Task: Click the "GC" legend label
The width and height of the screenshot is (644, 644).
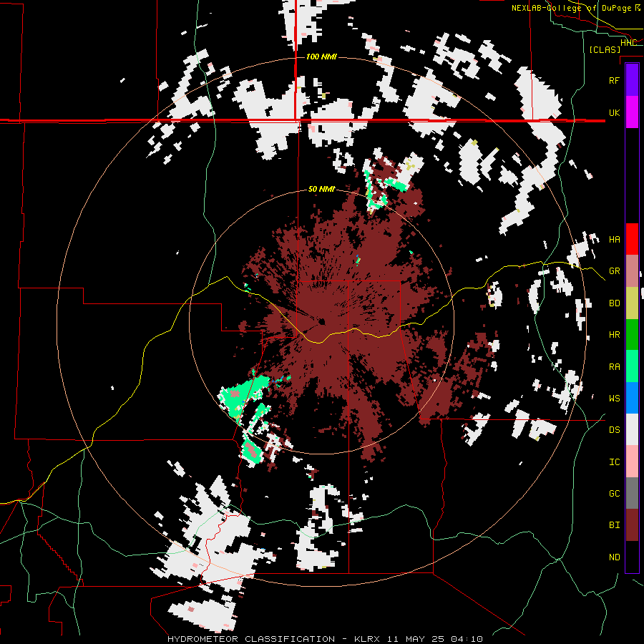Action: click(614, 494)
